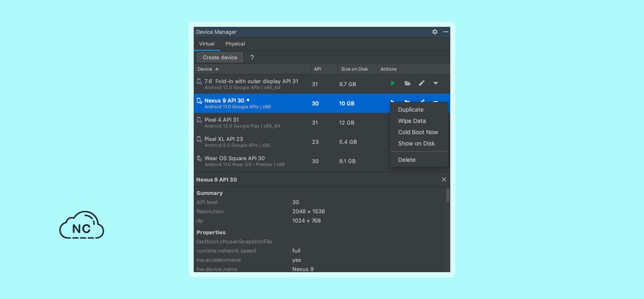
Task: Click the 12 GB size cell
Action: [x=346, y=123]
